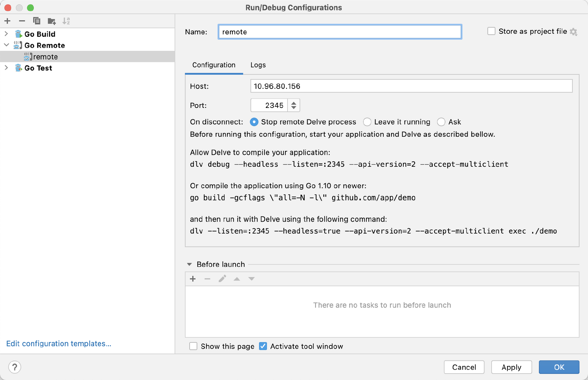
Task: Add a before launch task
Action: 193,279
